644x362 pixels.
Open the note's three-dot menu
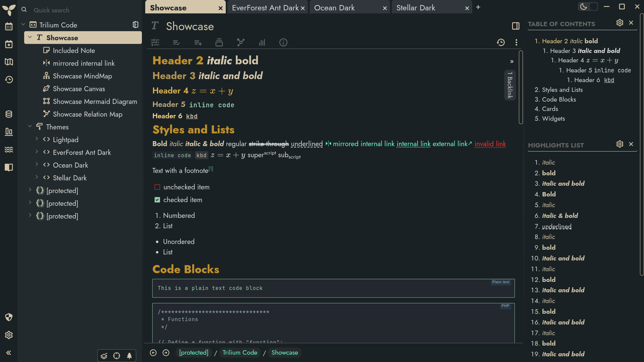[516, 42]
